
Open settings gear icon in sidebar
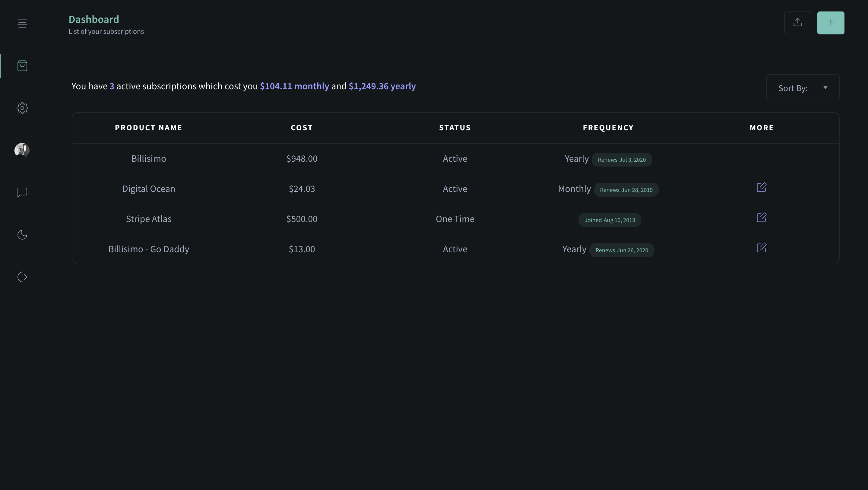tap(22, 108)
